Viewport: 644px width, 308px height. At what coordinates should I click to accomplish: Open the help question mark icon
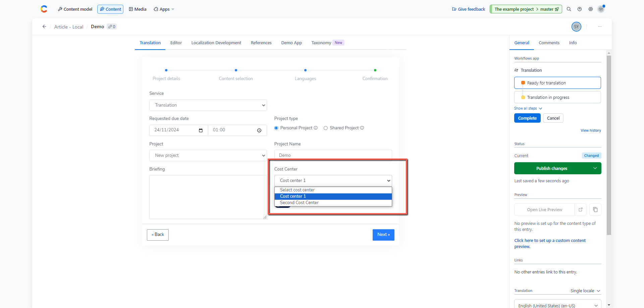click(x=580, y=9)
